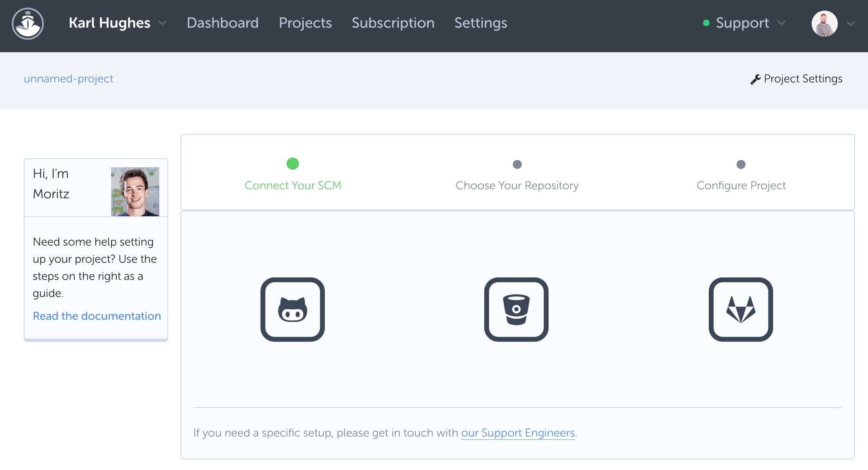Select the Karl Hughes organization name

(109, 23)
